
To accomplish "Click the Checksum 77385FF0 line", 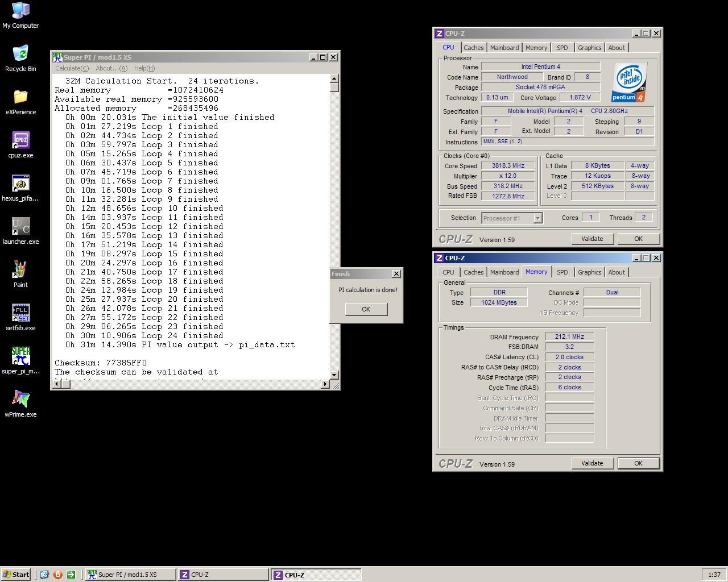I will pyautogui.click(x=101, y=363).
